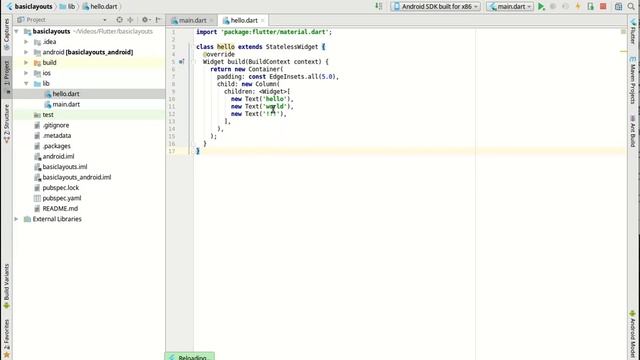Image resolution: width=640 pixels, height=360 pixels.
Task: Toggle the Ant Build tool window
Action: click(x=633, y=131)
